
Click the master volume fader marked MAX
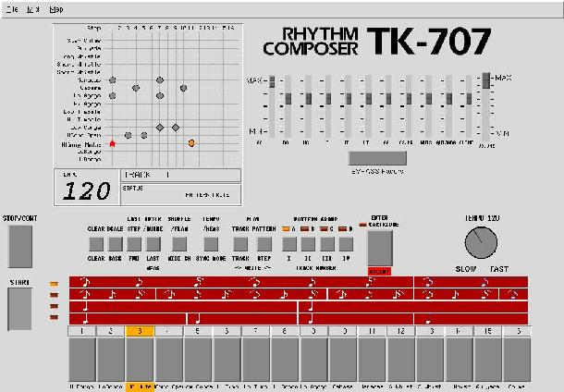coord(485,81)
